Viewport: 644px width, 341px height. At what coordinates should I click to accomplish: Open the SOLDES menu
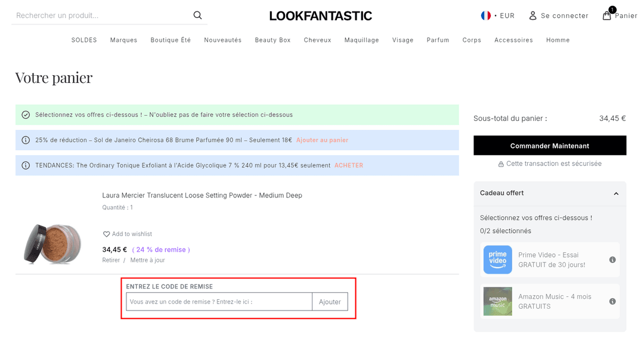click(x=84, y=40)
